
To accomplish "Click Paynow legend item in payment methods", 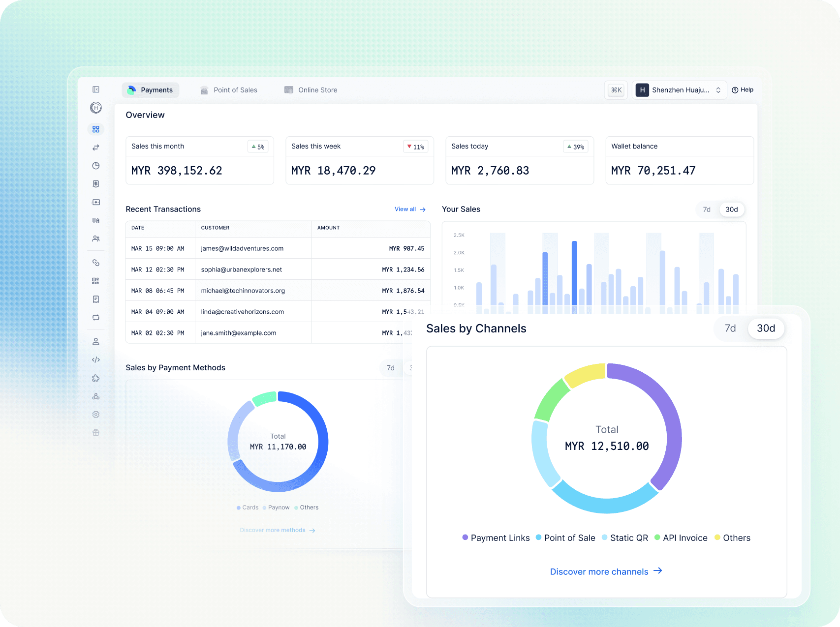I will pyautogui.click(x=276, y=508).
